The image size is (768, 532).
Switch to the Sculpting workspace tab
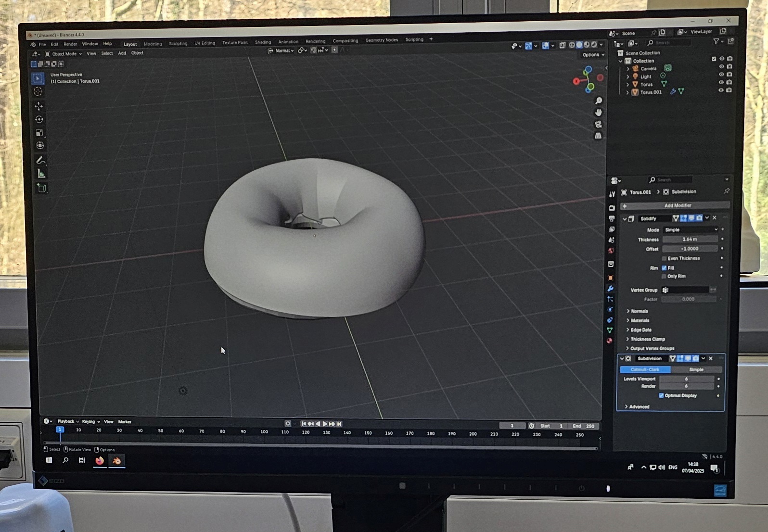click(178, 44)
